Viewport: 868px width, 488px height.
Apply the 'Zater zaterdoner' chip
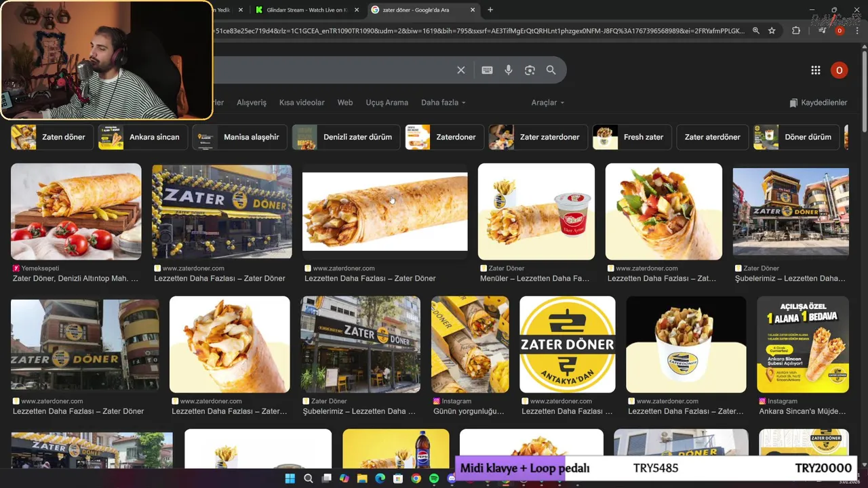pyautogui.click(x=538, y=137)
